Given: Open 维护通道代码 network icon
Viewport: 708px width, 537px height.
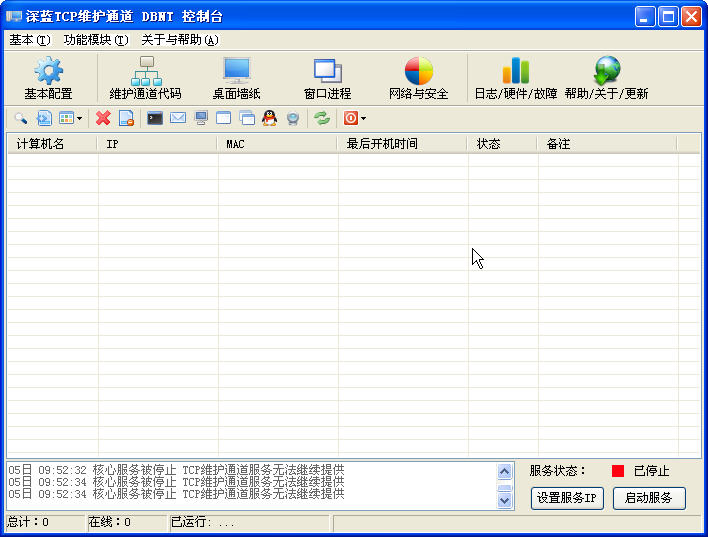Looking at the screenshot, I should [146, 71].
